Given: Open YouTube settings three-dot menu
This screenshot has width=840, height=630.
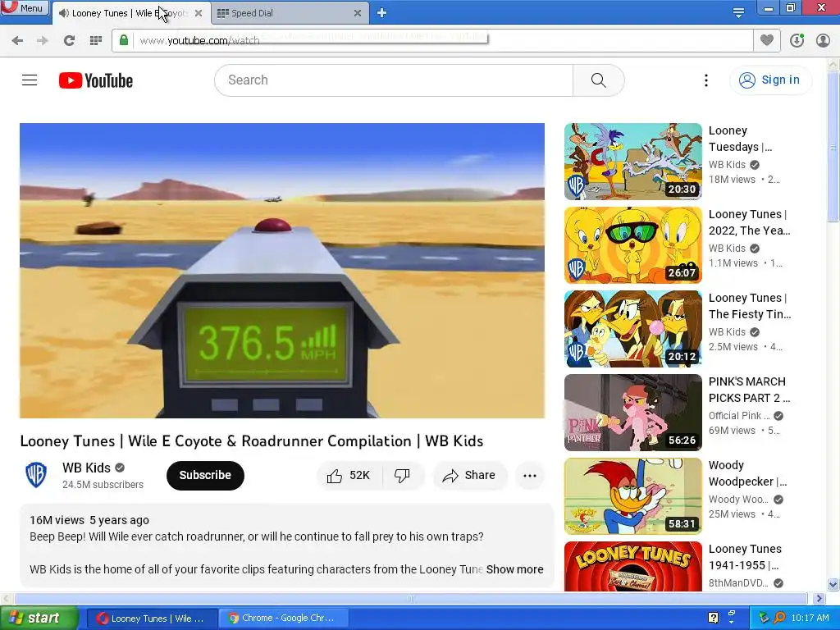Looking at the screenshot, I should (x=706, y=80).
